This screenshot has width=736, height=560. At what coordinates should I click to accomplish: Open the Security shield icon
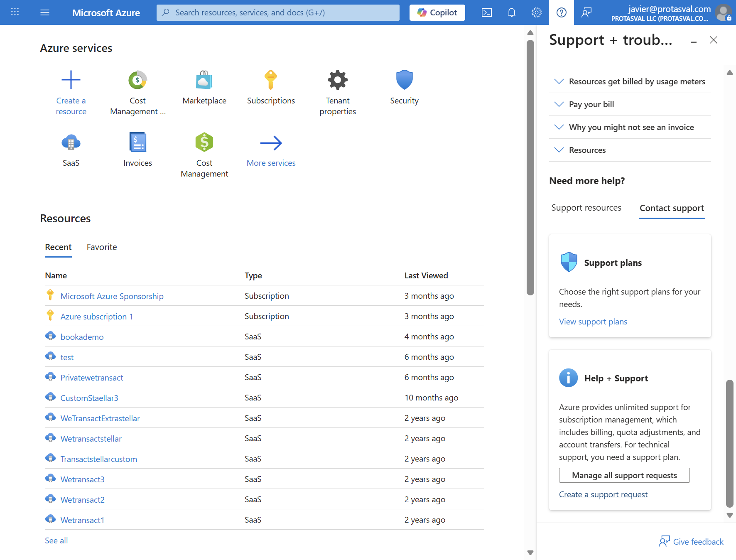[x=404, y=80]
